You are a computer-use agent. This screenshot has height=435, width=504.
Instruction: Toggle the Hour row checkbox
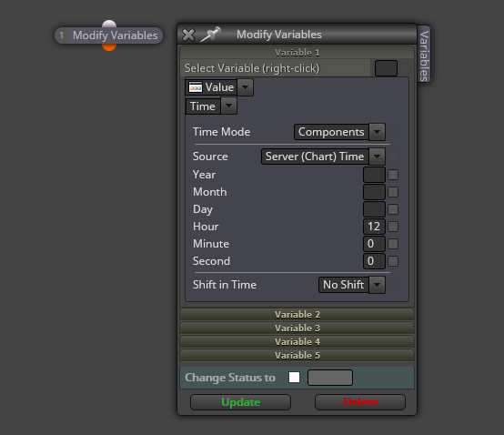coord(393,227)
